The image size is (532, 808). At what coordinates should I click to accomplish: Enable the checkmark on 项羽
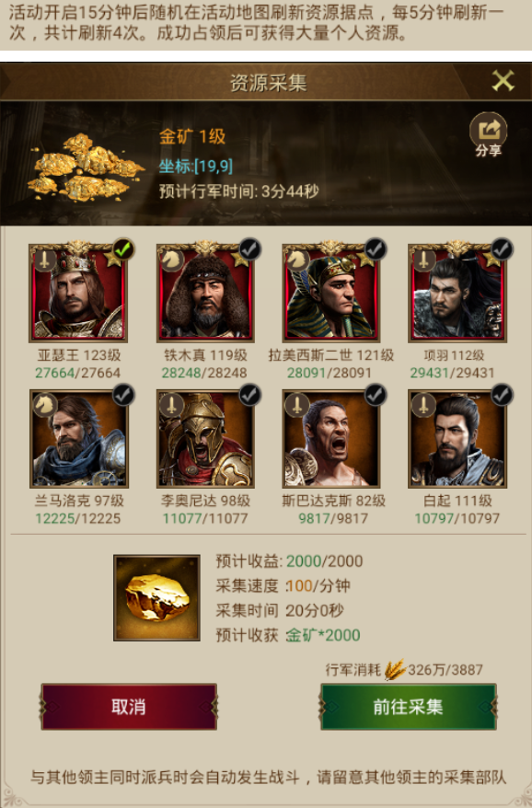click(x=503, y=249)
